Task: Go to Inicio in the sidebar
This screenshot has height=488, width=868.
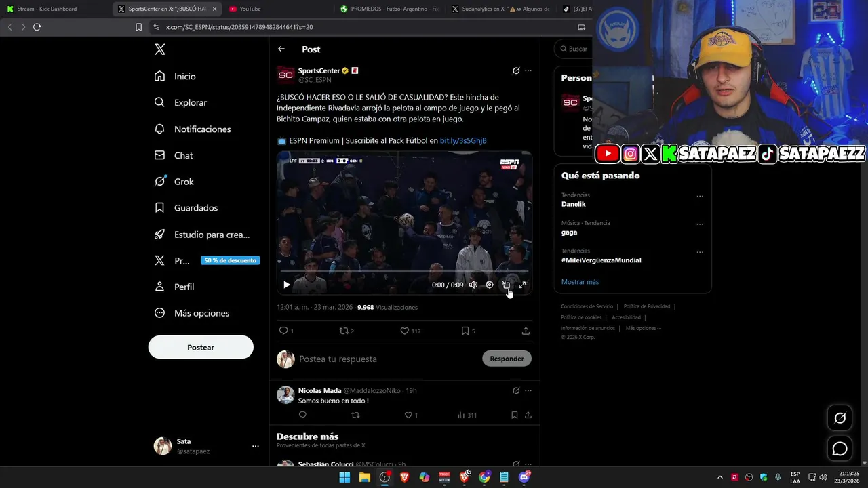Action: click(175, 77)
